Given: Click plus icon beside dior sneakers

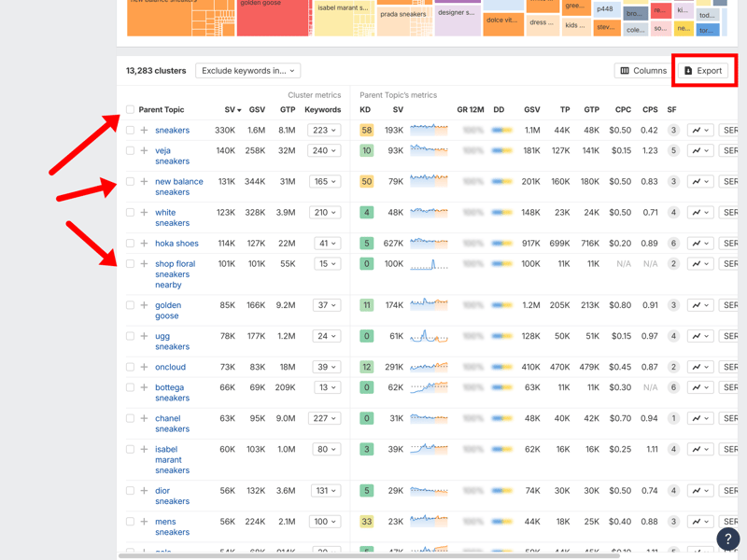Looking at the screenshot, I should (x=144, y=491).
